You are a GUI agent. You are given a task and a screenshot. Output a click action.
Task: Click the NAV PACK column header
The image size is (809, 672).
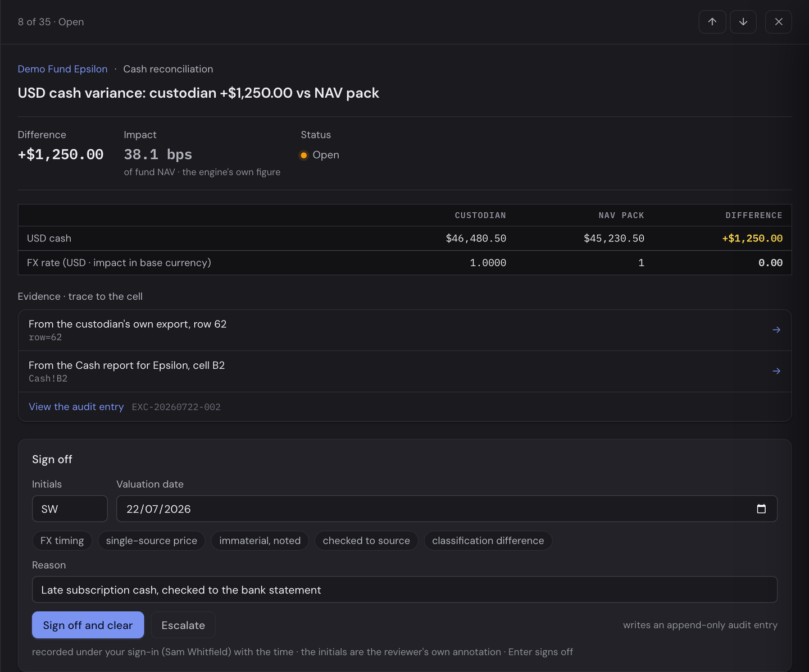621,216
